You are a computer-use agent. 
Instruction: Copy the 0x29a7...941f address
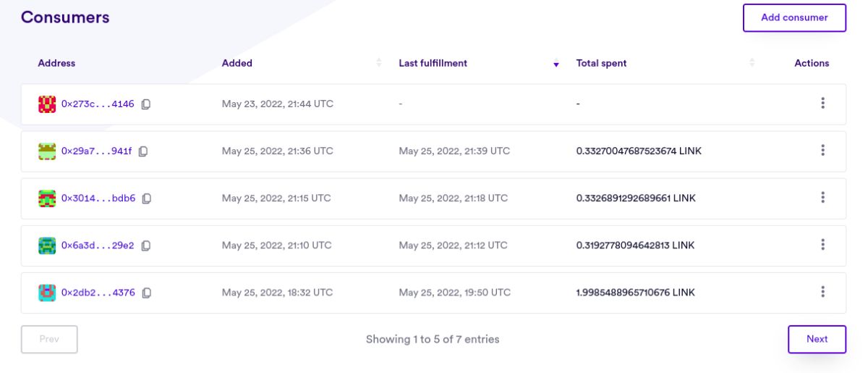[143, 151]
